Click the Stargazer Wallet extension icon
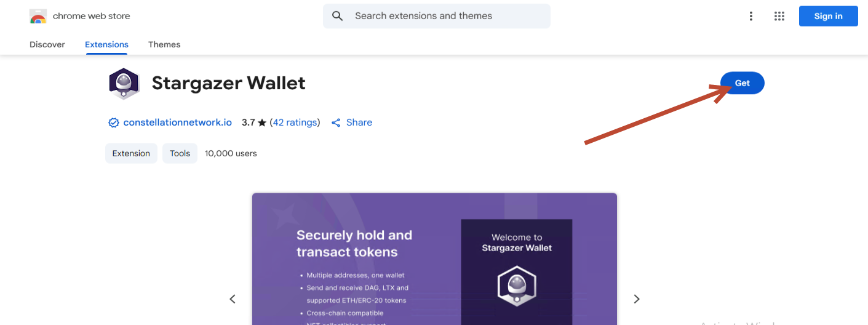Screen dimensions: 868x325 [x=124, y=84]
